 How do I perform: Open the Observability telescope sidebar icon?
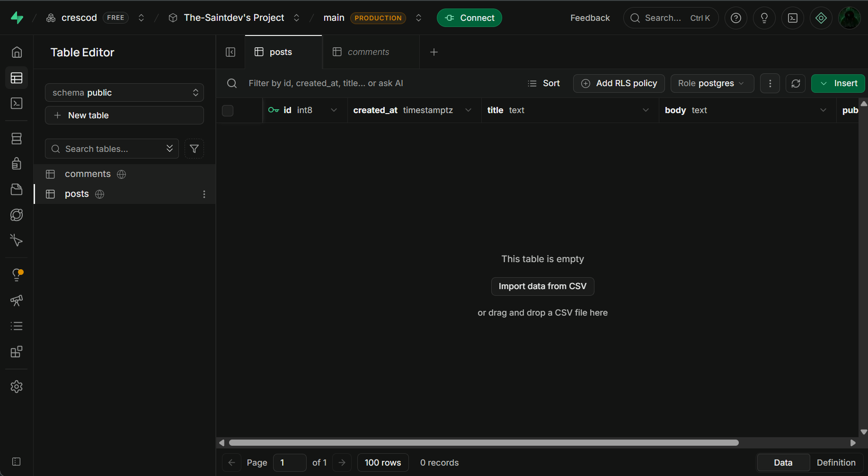click(x=17, y=300)
